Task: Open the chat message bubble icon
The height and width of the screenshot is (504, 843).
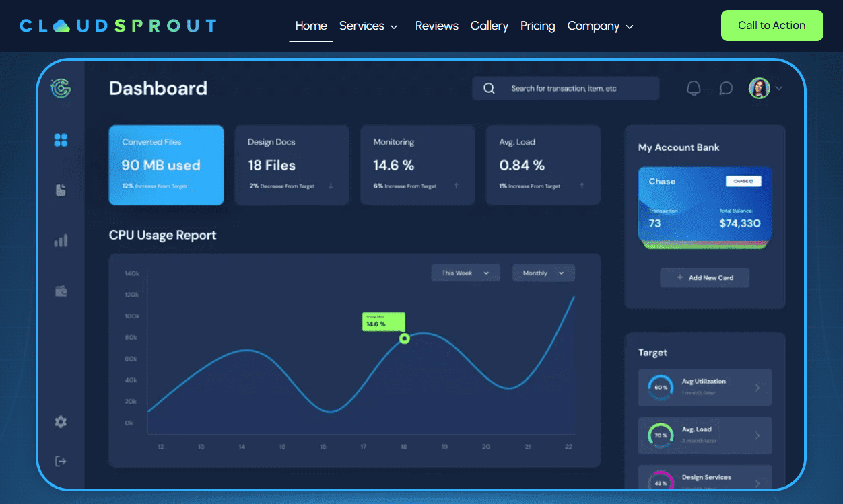Action: 726,88
